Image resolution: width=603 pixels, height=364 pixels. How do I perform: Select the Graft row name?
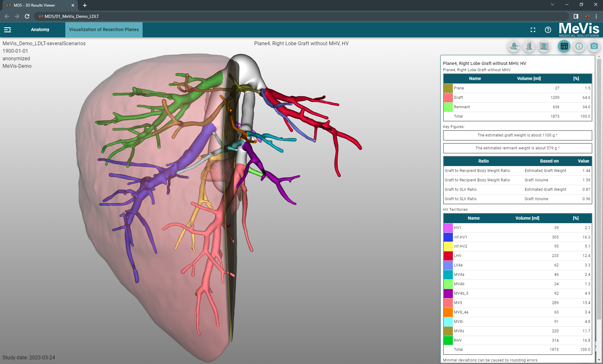[x=458, y=98]
